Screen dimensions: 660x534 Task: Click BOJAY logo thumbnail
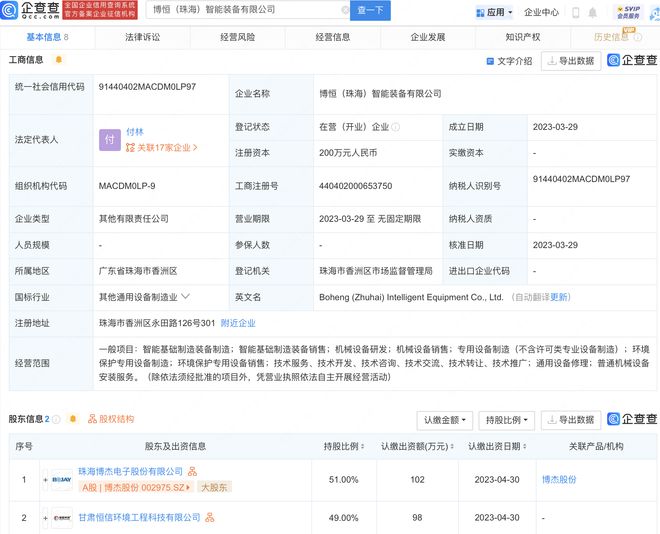click(x=62, y=480)
